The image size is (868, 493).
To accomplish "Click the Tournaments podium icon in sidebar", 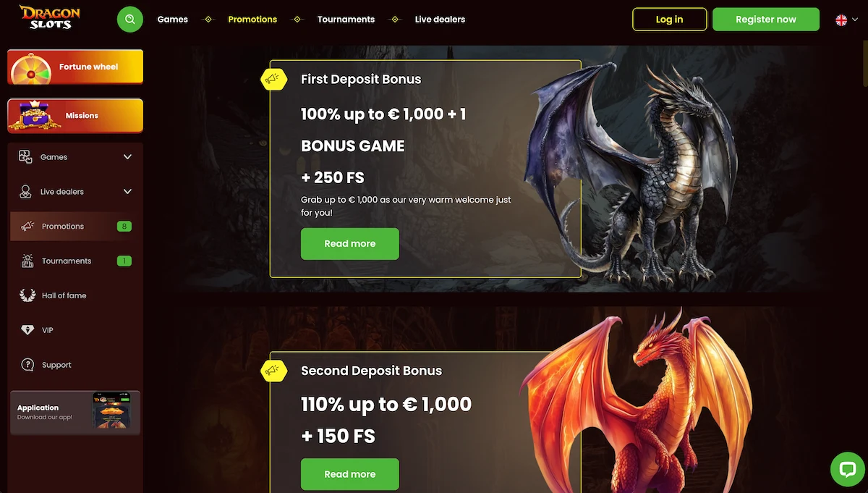I will (x=27, y=261).
